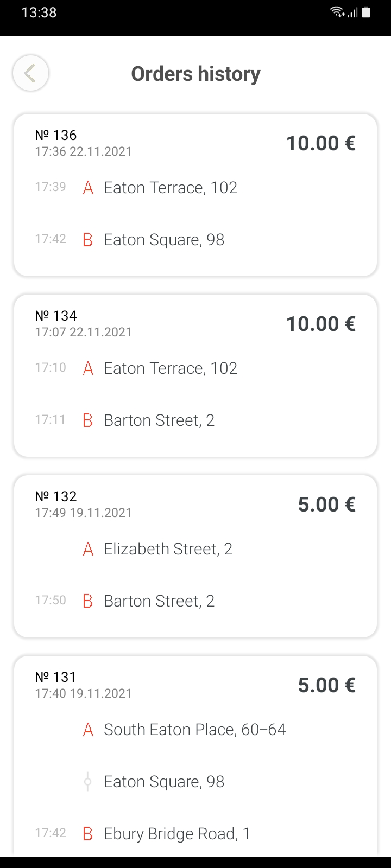391x868 pixels.
Task: Select the South Eaton Place, 60–64 address
Action: pyautogui.click(x=195, y=730)
